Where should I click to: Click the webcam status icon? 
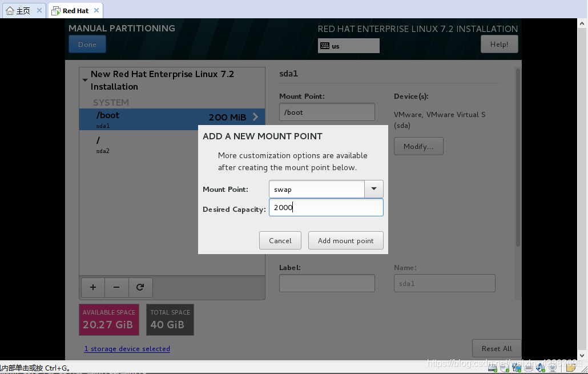pos(553,368)
